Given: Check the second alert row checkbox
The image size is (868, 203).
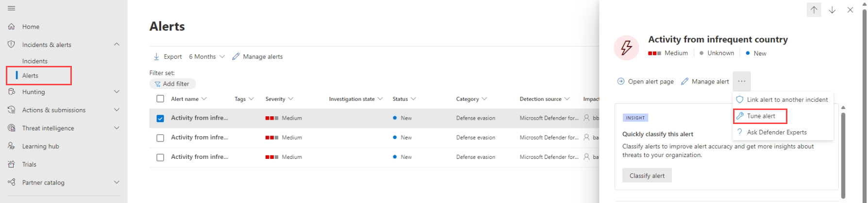Looking at the screenshot, I should pyautogui.click(x=160, y=138).
